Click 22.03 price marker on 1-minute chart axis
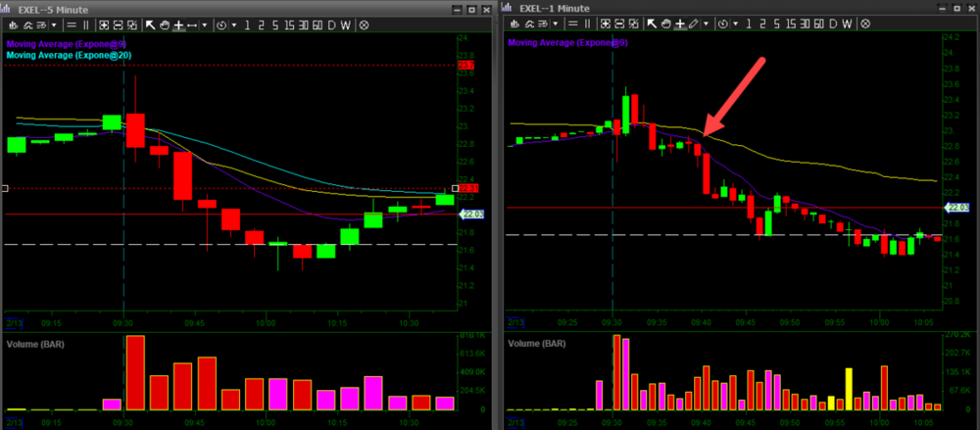Screen dimensions: 980x430 [956, 208]
